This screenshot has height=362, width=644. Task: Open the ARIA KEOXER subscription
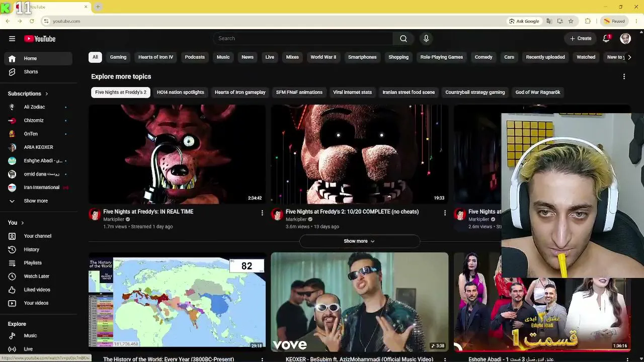38,147
